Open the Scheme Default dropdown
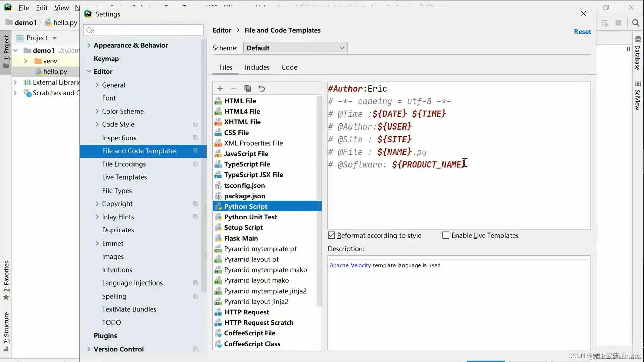Image resolution: width=644 pixels, height=362 pixels. [x=295, y=48]
